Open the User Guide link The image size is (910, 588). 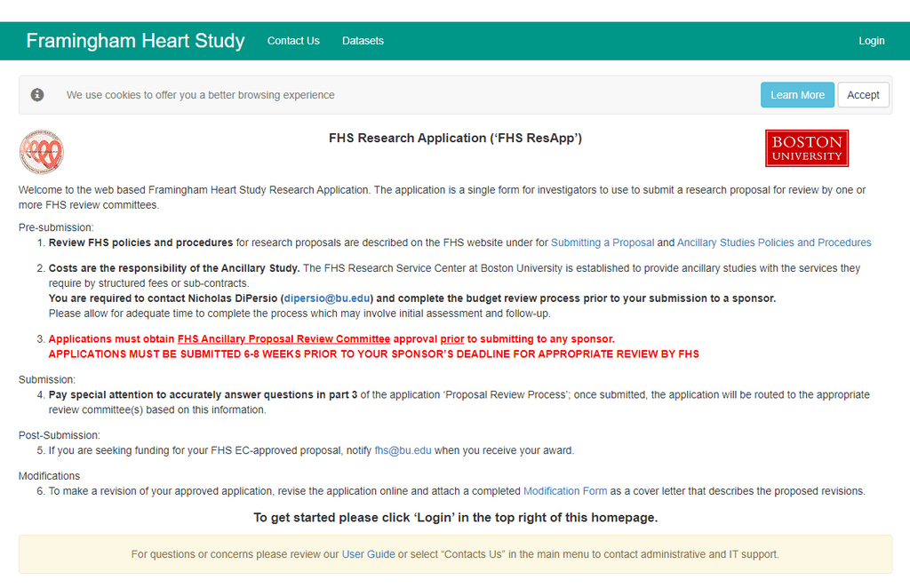click(368, 554)
